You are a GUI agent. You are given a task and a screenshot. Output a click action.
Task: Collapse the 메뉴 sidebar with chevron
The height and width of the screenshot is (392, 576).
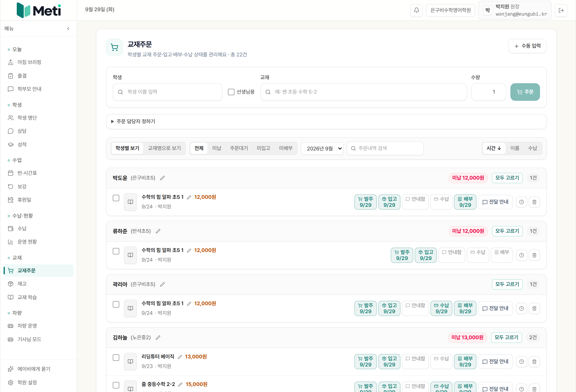[68, 28]
